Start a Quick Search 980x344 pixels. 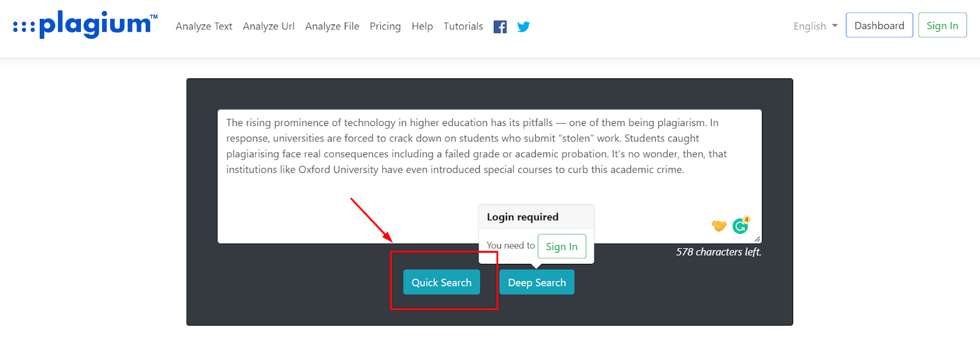[x=441, y=282]
